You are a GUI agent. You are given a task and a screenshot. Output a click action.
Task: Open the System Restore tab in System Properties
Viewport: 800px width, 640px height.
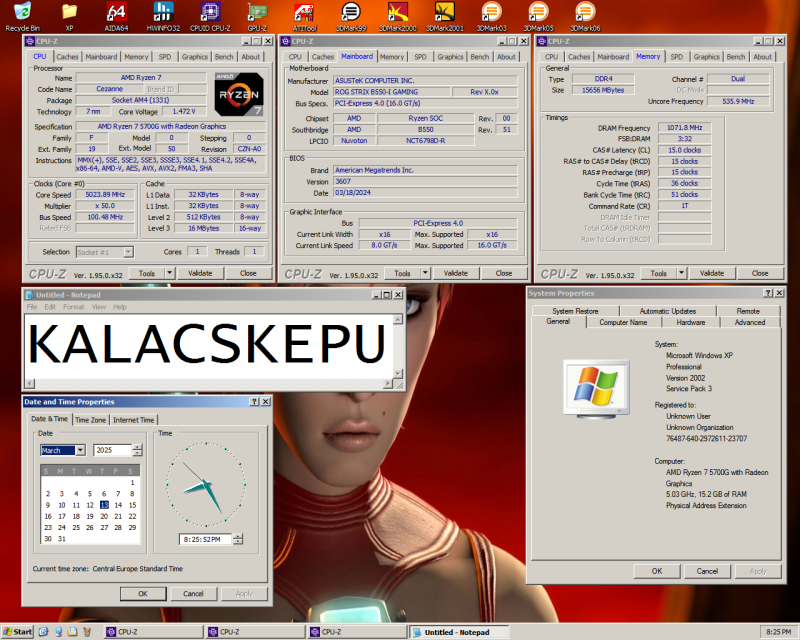tap(575, 311)
